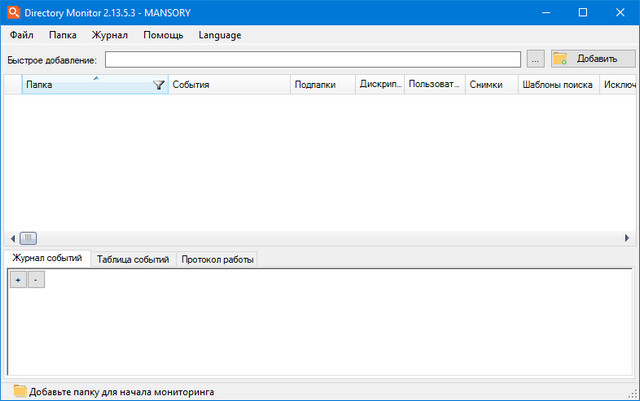Click the right arrow of horizontal scrollbar
The image size is (640, 401).
click(x=627, y=238)
